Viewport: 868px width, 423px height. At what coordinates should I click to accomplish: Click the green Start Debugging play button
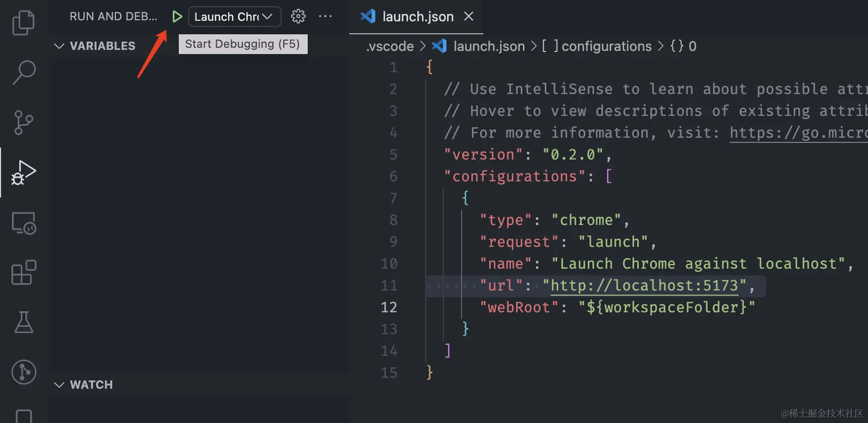pos(177,17)
